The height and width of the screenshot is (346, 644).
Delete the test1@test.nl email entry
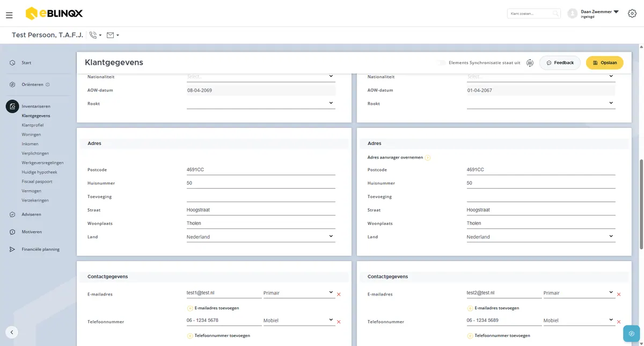[339, 294]
